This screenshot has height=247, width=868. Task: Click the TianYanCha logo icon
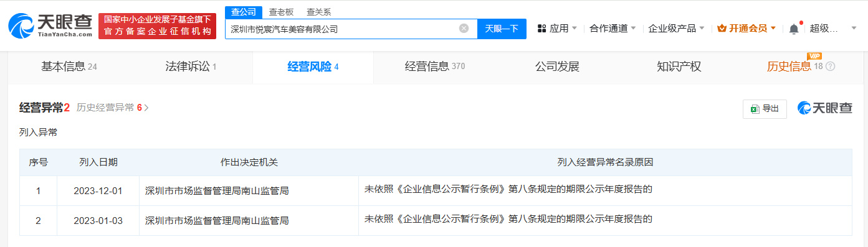click(22, 26)
